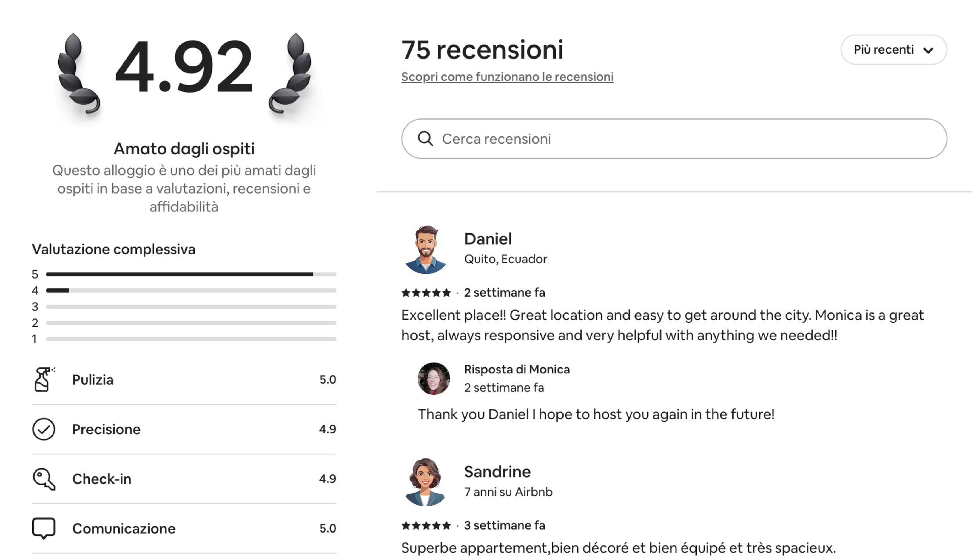The image size is (976, 560).
Task: Click into the Cerca recensioni search field
Action: click(x=686, y=138)
